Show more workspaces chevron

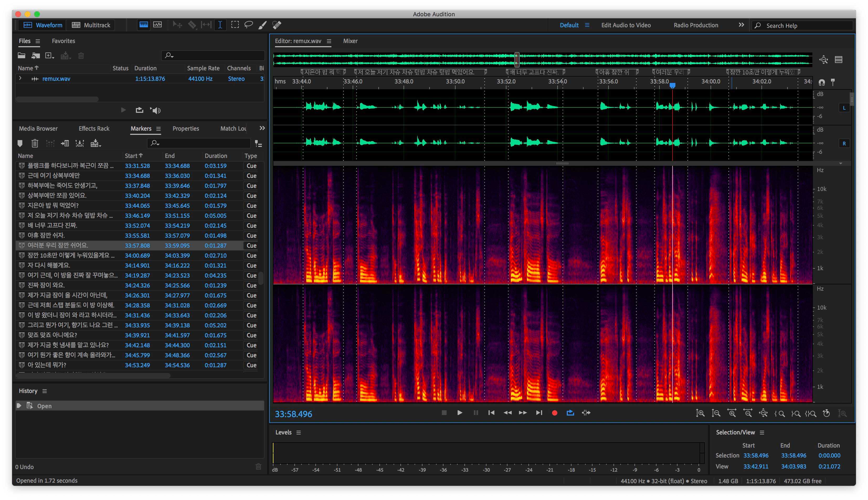tap(741, 25)
